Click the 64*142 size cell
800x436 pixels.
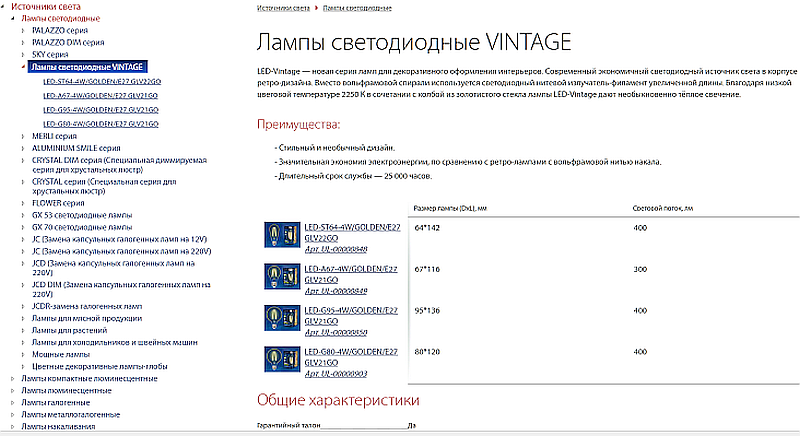(x=427, y=228)
